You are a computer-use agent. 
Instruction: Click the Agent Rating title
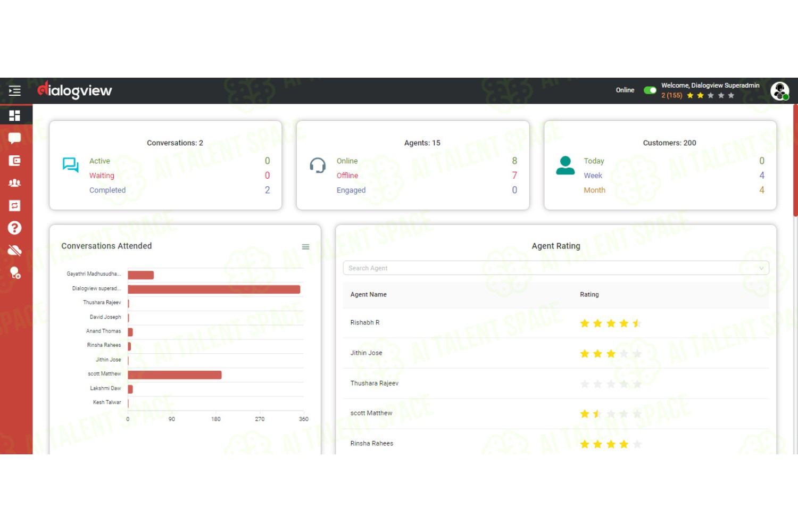(x=556, y=246)
